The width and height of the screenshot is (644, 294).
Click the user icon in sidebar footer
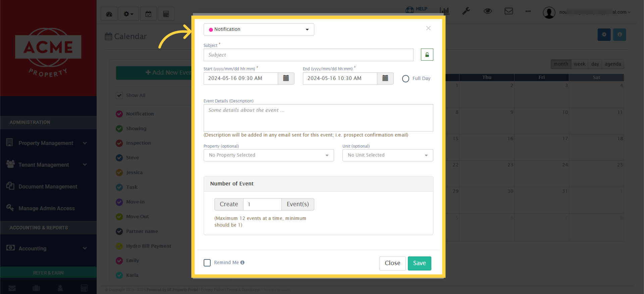[60, 288]
